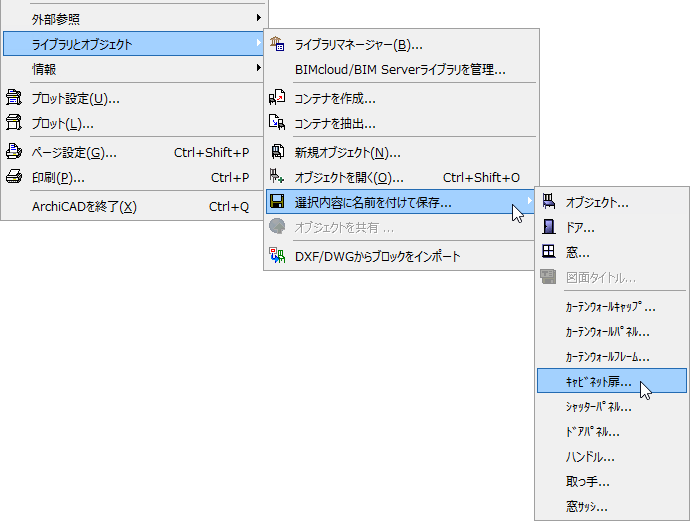Click the greyed オブジェクトを共有 ... entry
690x521 pixels.
[401, 227]
